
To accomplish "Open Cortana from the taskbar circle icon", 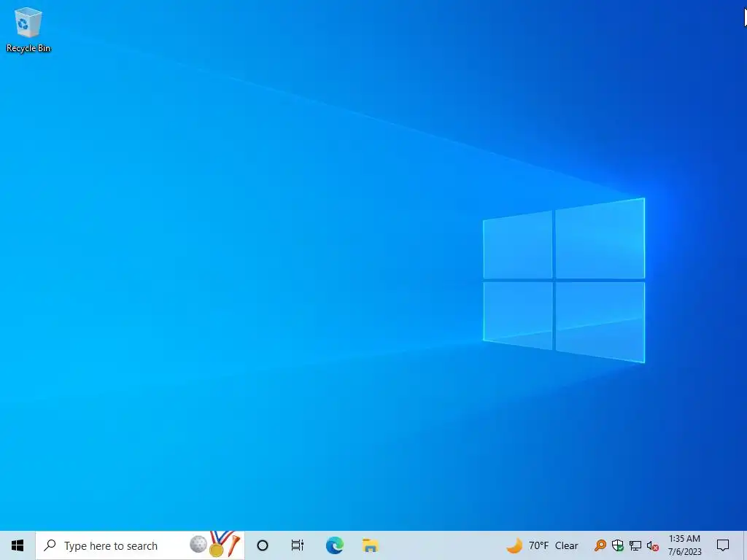I will (x=263, y=545).
